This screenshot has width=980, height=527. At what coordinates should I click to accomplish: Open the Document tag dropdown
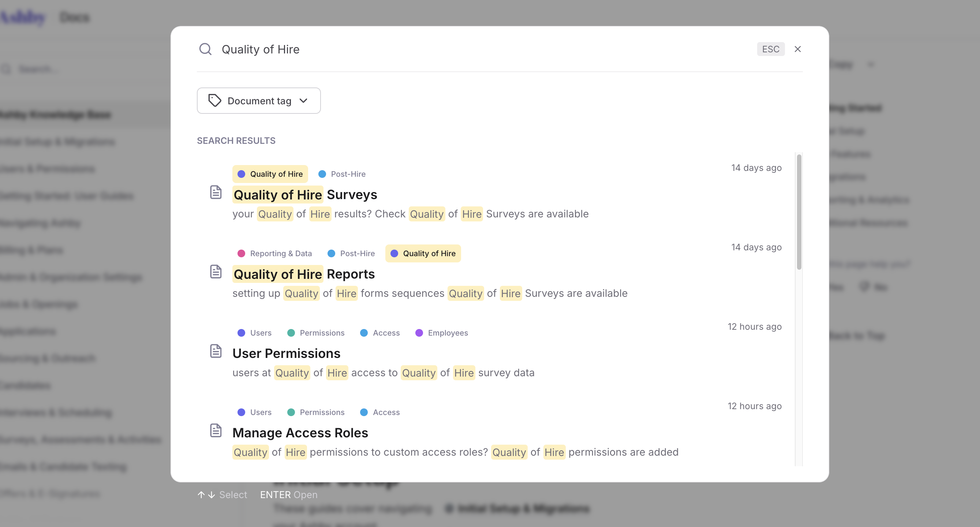(259, 101)
